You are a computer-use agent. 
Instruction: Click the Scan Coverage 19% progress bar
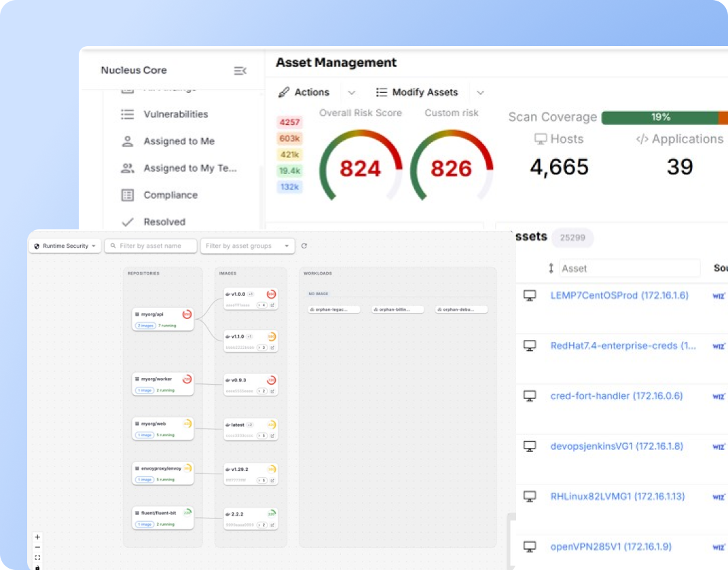point(664,117)
